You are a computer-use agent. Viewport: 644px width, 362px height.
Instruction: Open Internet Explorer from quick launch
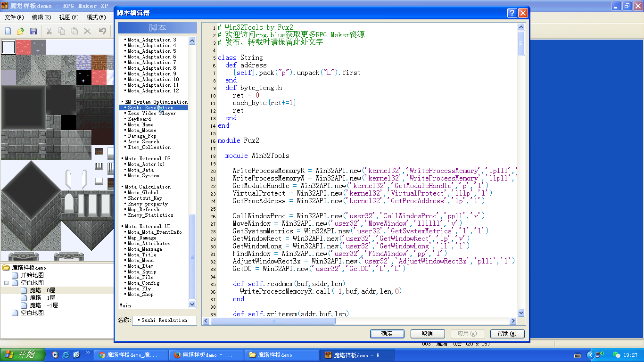pyautogui.click(x=66, y=354)
